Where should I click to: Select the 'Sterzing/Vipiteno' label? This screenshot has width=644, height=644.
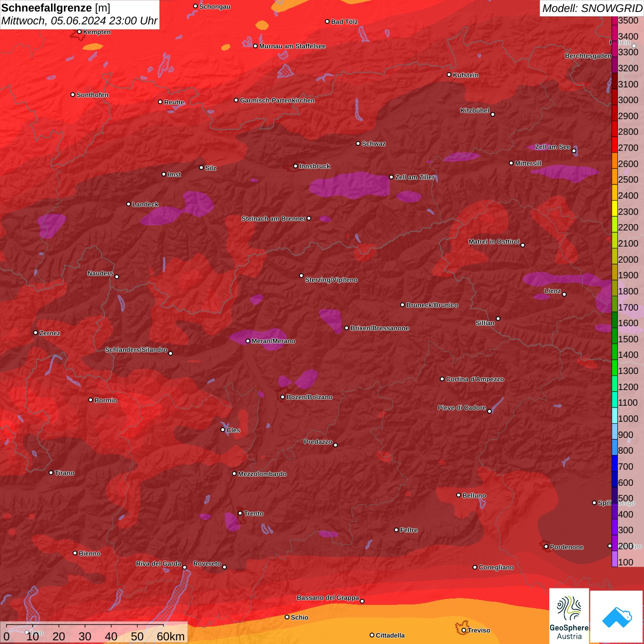point(331,280)
